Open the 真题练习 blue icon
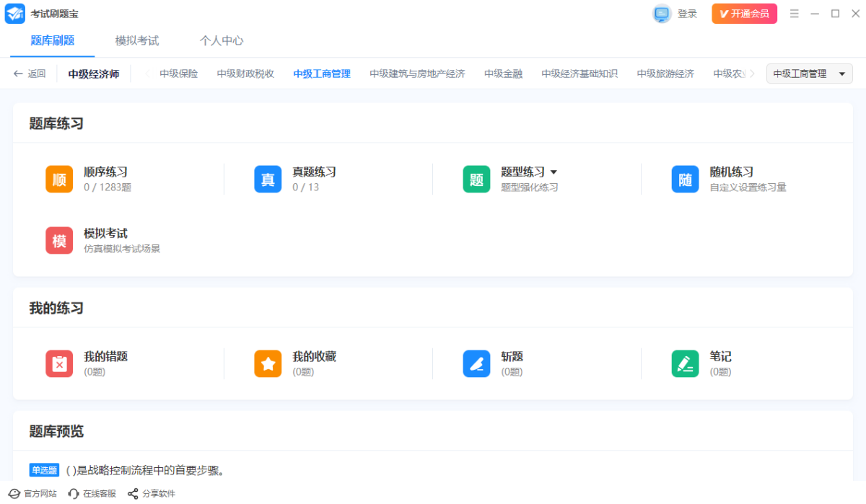 pyautogui.click(x=268, y=180)
